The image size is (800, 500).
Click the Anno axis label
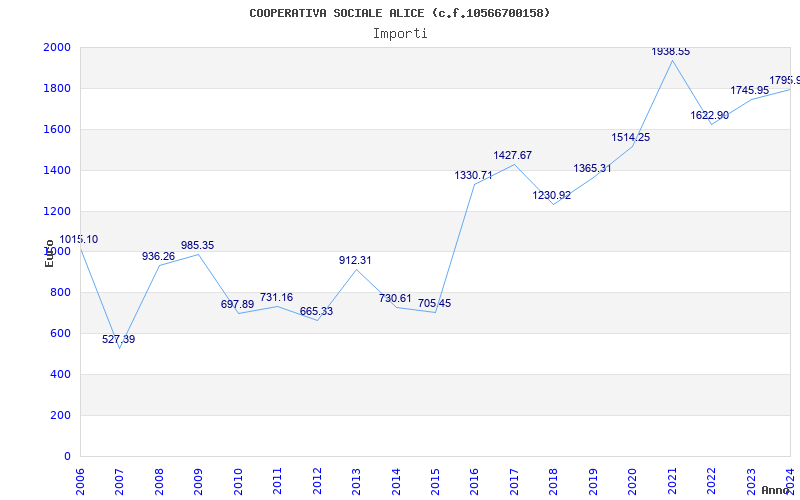click(x=776, y=490)
